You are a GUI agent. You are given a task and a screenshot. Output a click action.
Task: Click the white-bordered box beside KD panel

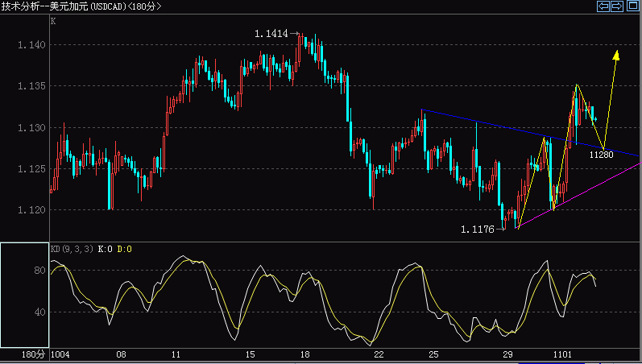(24, 296)
